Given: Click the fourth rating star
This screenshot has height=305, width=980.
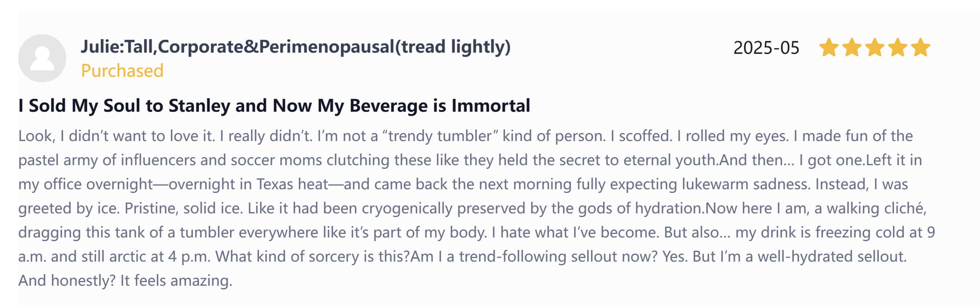Looking at the screenshot, I should tap(898, 48).
